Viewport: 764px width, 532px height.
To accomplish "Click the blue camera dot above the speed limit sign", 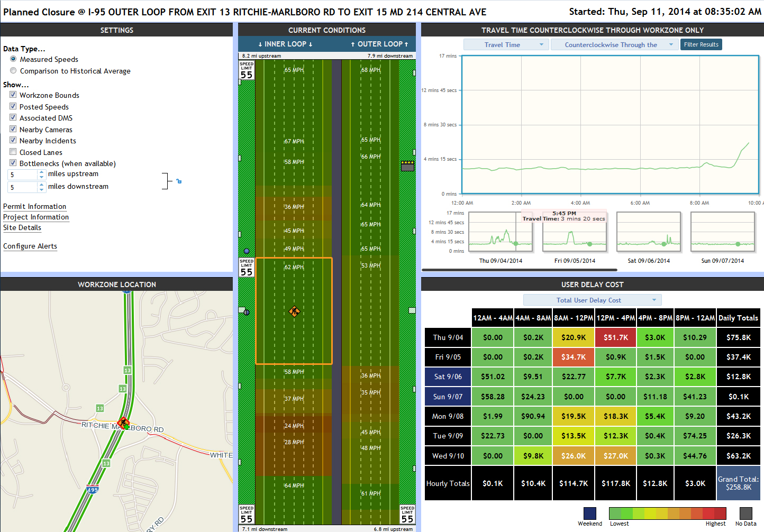I will click(x=247, y=251).
